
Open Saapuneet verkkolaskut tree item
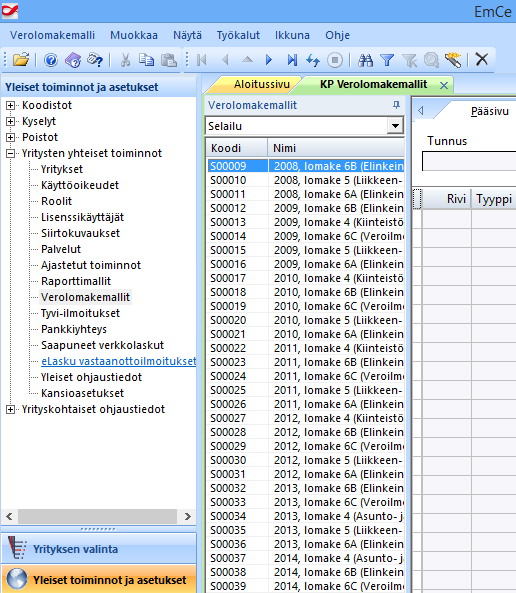coord(102,345)
